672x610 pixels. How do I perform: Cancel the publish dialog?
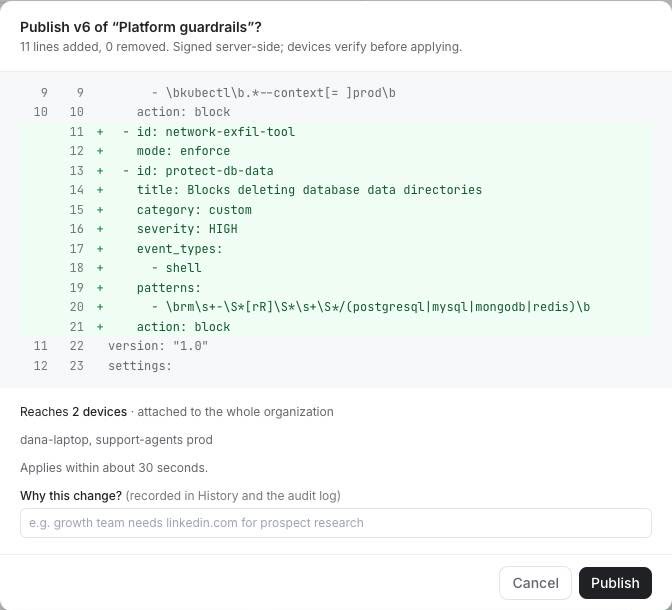[x=535, y=583]
